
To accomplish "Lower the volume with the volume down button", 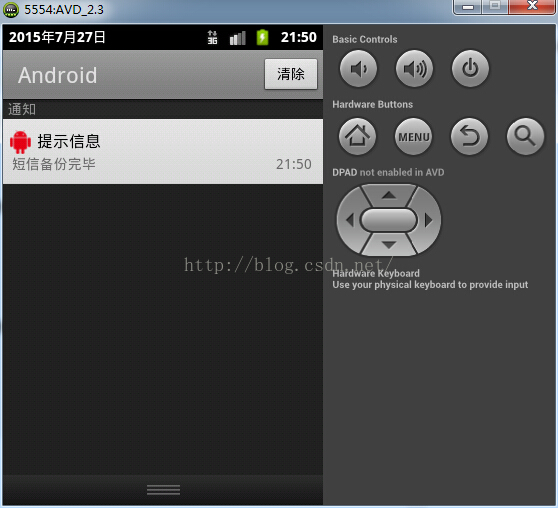I will click(358, 68).
